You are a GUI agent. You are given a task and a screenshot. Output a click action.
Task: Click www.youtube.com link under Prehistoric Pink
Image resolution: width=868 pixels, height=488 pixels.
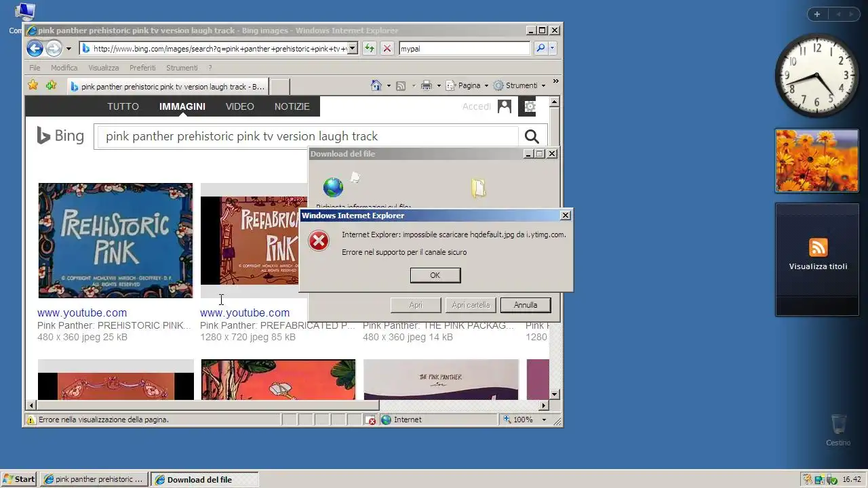[x=82, y=312]
